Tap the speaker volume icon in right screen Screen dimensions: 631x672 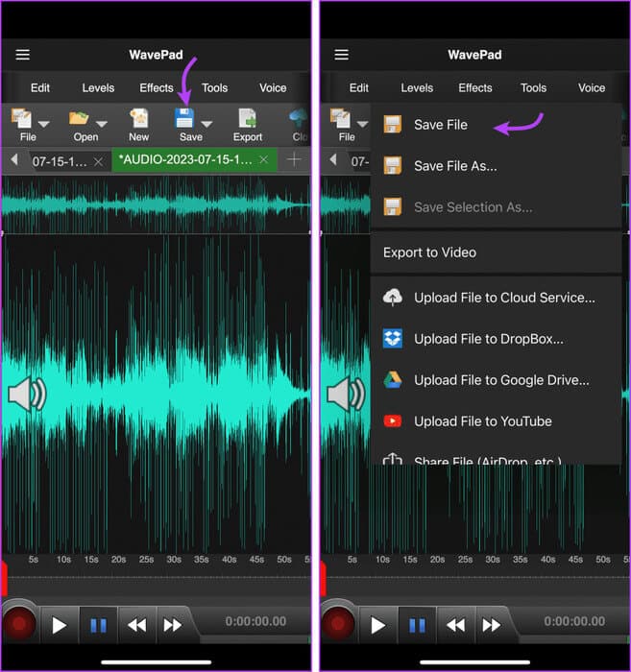[x=346, y=395]
